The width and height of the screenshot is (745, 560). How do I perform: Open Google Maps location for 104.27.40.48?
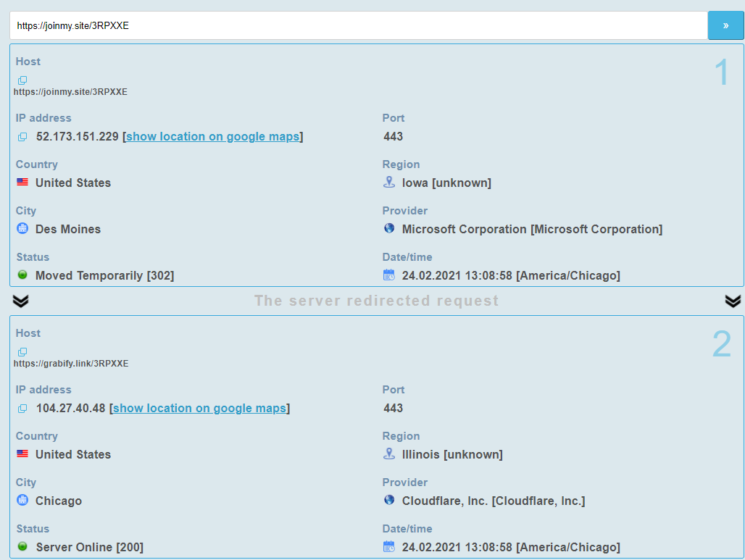(199, 409)
